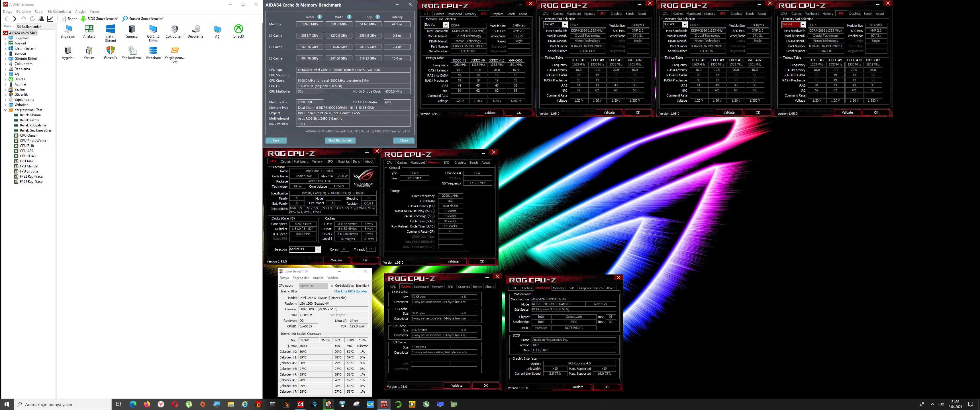
Task: Click OK in CPU-Z Slot #4 window
Action: pos(876,112)
